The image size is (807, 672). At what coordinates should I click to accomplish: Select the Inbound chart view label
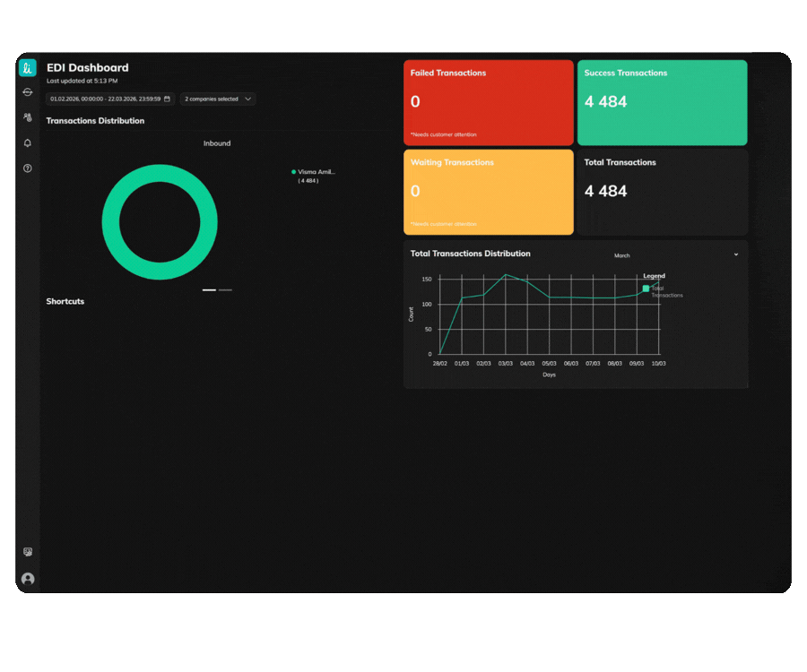click(x=217, y=142)
